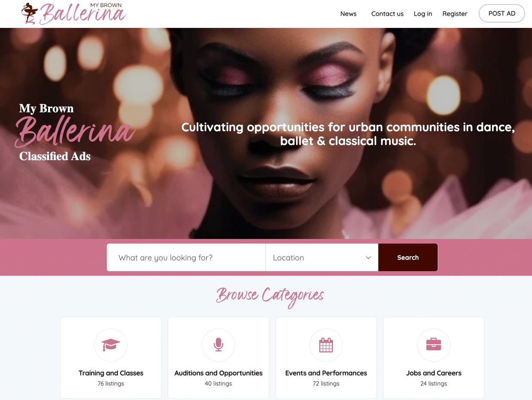Go to the Contact us page
Screen dimensions: 532x400
(x=387, y=14)
